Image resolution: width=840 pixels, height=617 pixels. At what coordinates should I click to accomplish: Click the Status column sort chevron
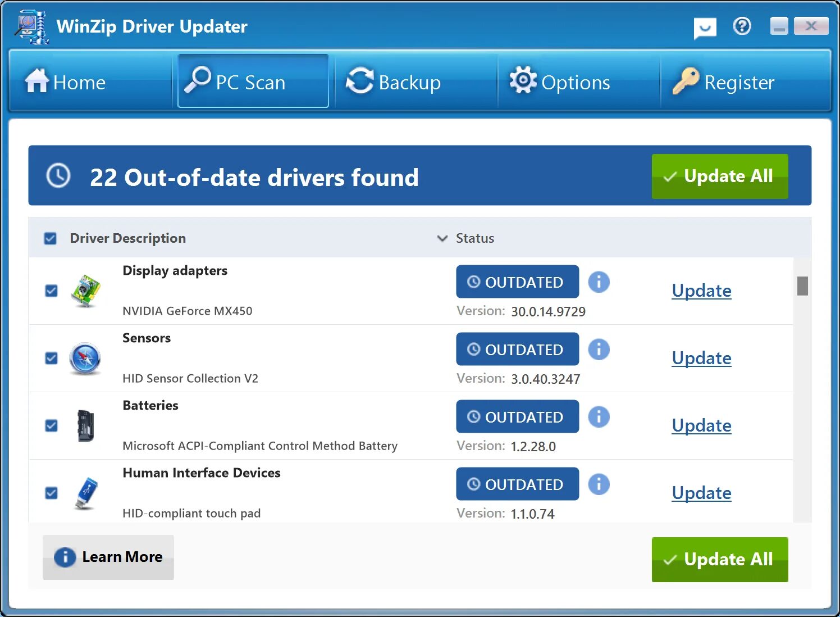(x=442, y=238)
